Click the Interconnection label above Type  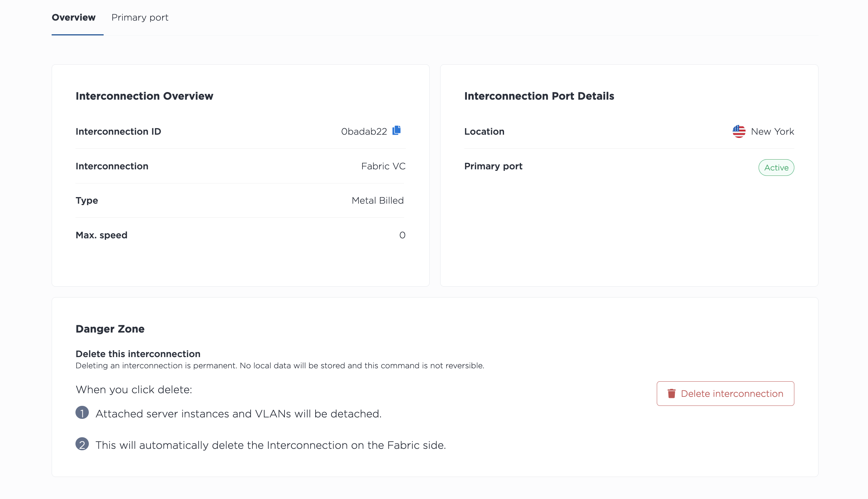112,166
